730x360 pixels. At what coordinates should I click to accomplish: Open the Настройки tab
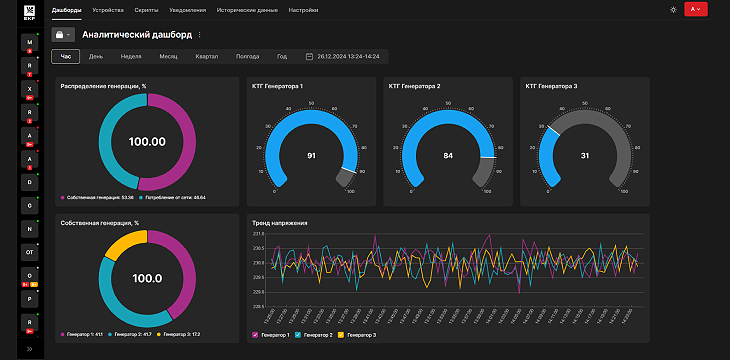point(303,10)
